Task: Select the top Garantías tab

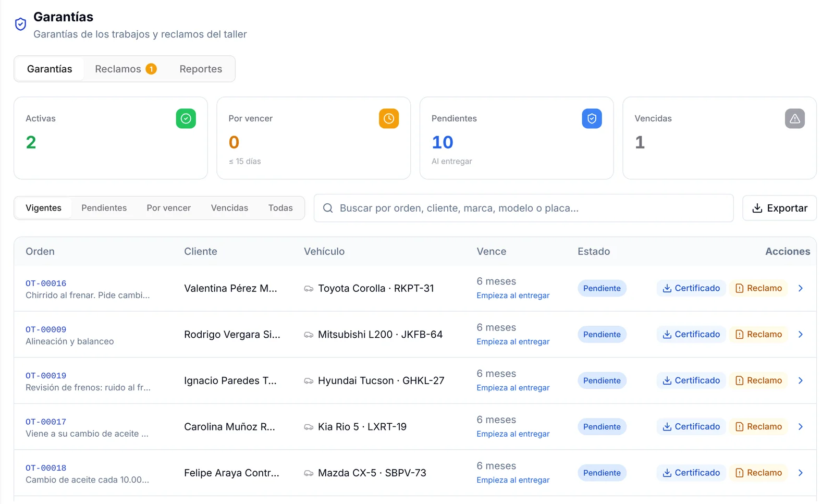Action: [x=50, y=69]
